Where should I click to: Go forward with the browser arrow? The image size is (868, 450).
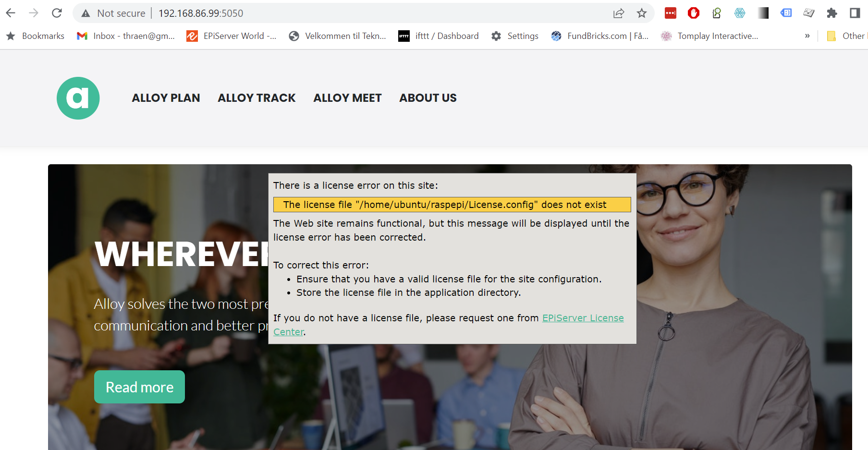click(x=34, y=13)
